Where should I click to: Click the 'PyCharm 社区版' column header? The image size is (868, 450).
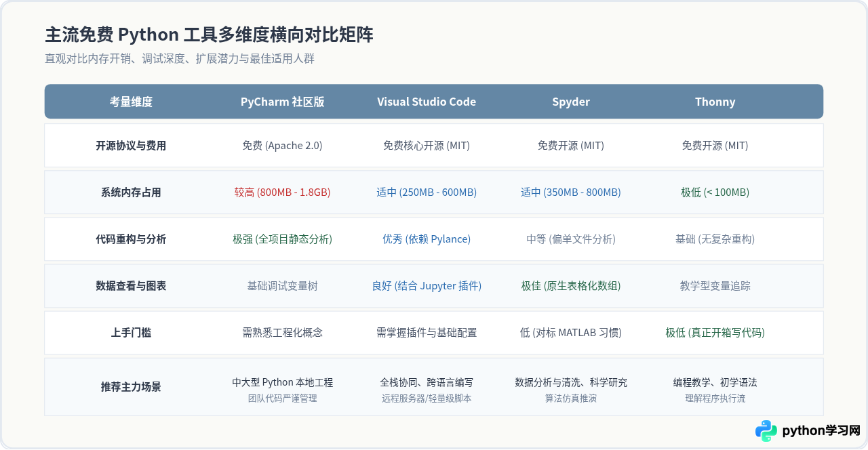pyautogui.click(x=283, y=102)
